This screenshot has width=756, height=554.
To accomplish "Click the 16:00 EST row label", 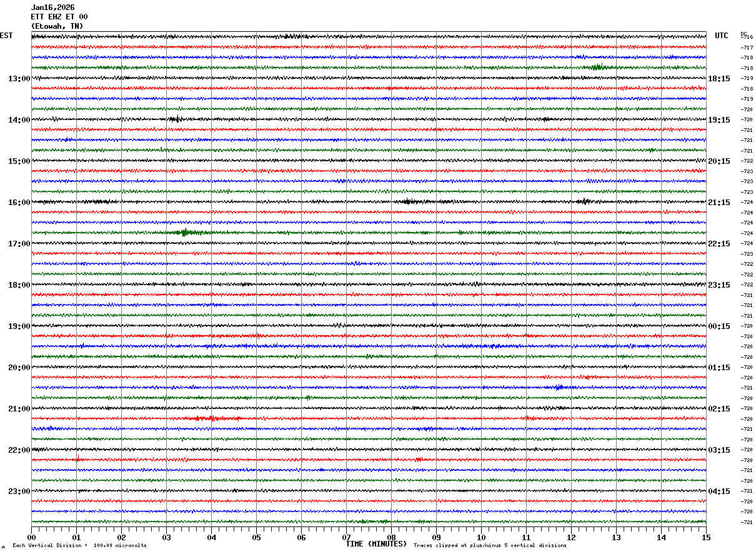I will pos(19,203).
